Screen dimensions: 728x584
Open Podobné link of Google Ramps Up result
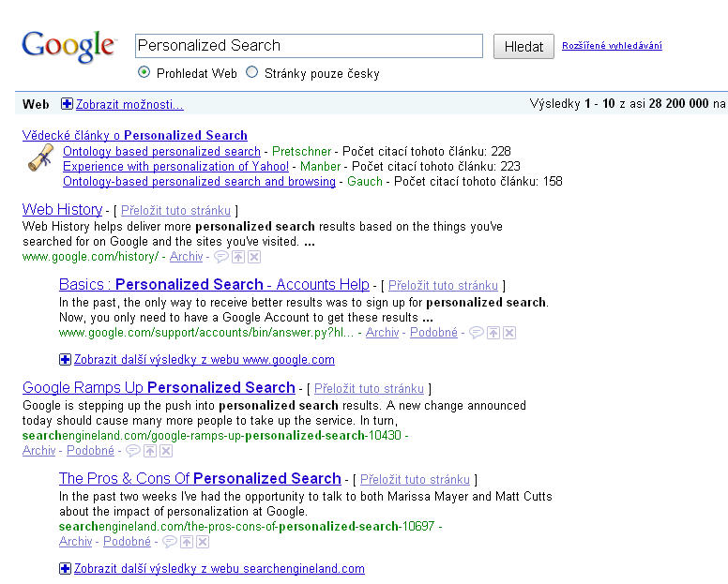point(91,450)
